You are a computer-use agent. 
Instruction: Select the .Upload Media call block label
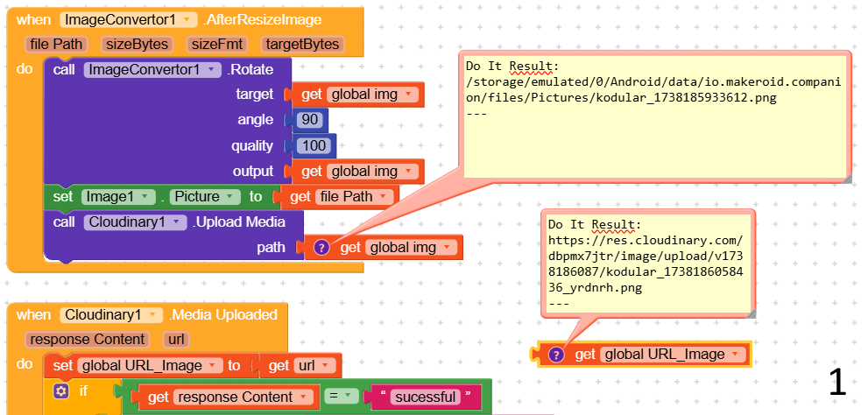(238, 222)
